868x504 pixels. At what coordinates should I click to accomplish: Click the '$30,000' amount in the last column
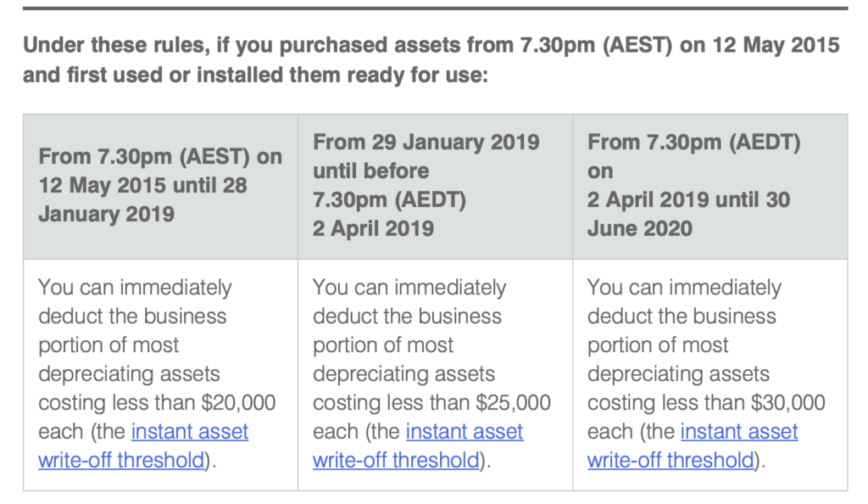click(790, 403)
